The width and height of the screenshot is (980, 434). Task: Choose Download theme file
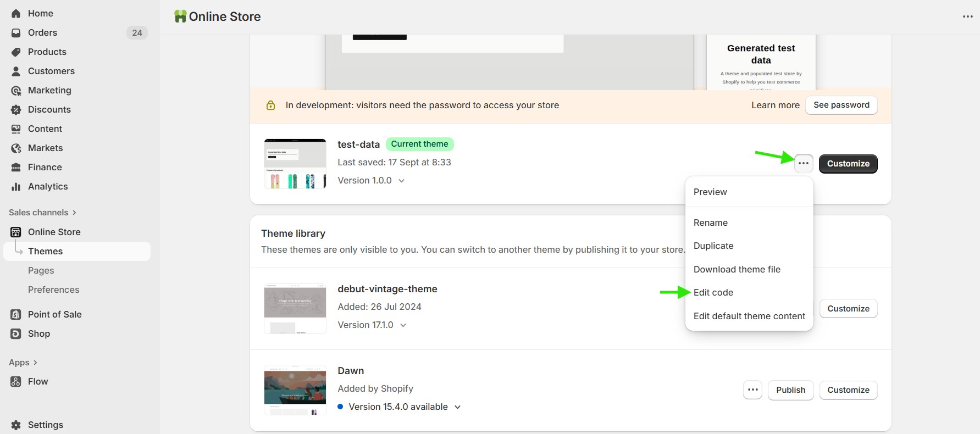coord(749,269)
